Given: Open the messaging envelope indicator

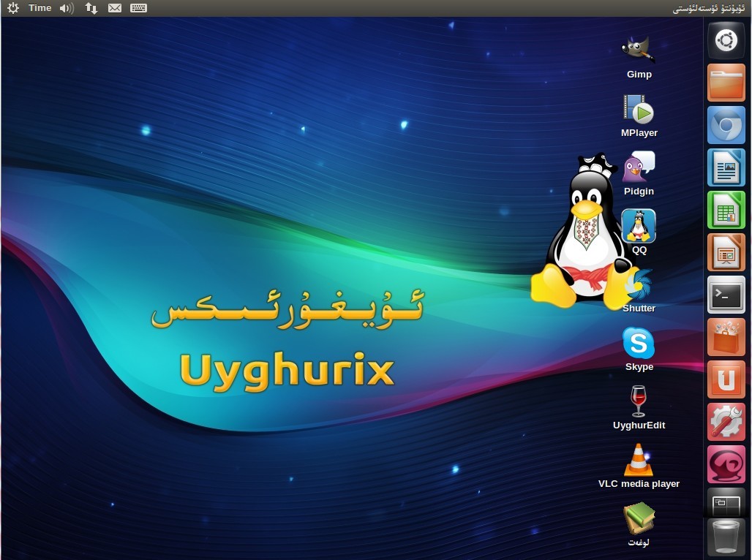Looking at the screenshot, I should 115,8.
